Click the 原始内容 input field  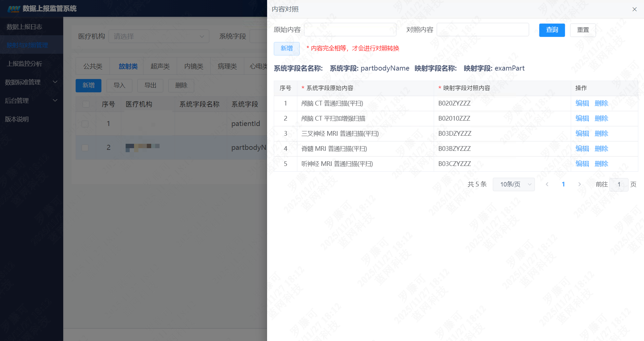350,30
